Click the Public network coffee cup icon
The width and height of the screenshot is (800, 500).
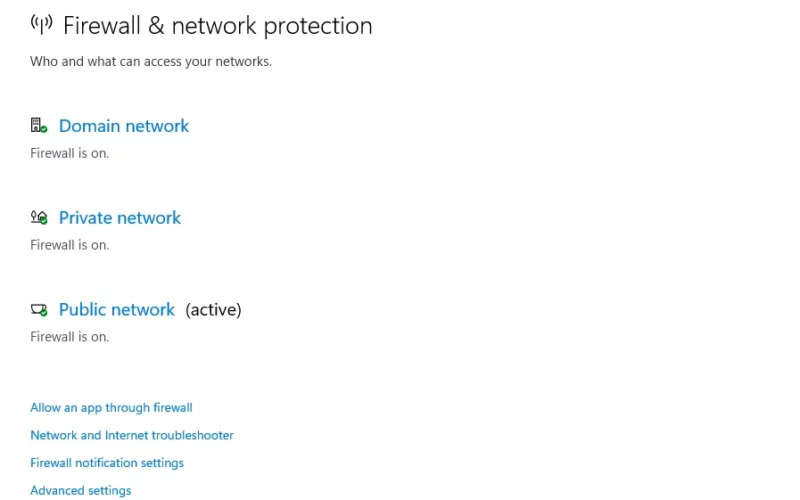tap(38, 310)
